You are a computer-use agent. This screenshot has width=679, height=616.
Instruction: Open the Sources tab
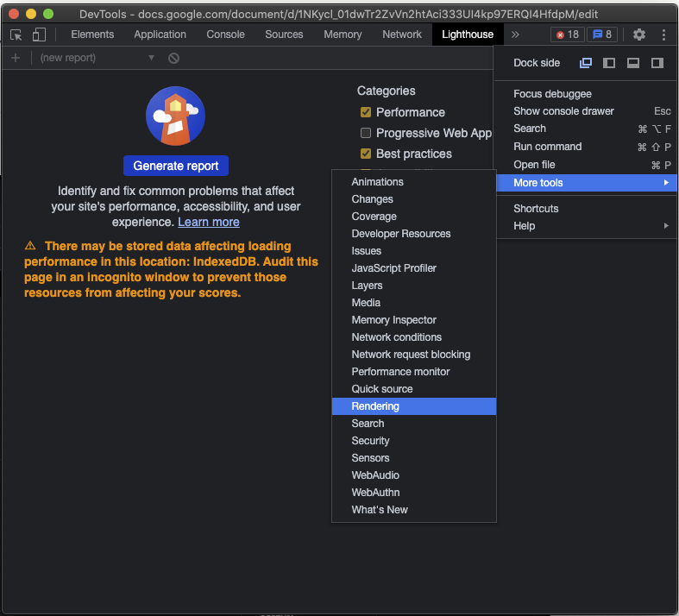pyautogui.click(x=284, y=35)
